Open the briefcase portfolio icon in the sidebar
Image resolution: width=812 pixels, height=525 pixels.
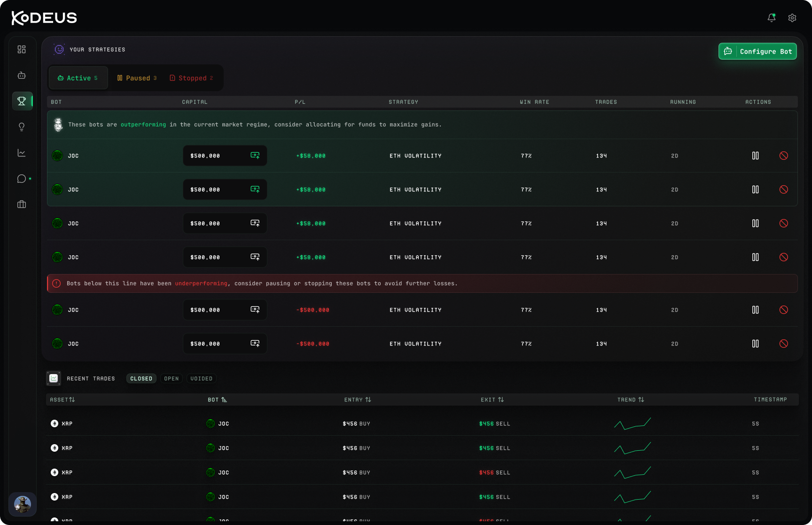pos(22,204)
